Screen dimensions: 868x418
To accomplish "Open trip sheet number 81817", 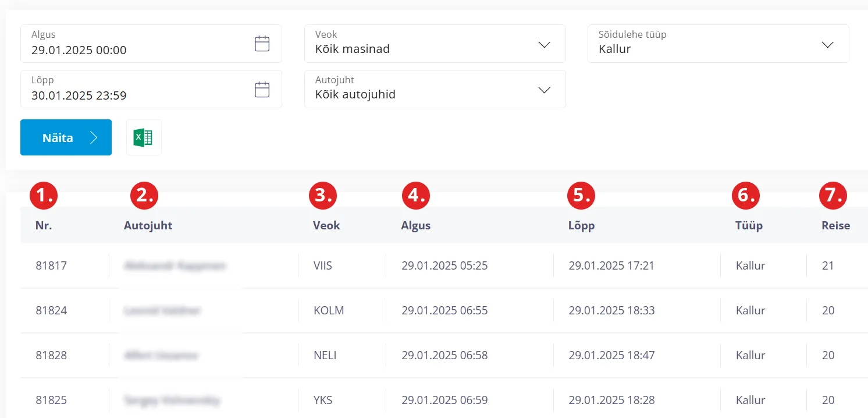I will pyautogui.click(x=51, y=265).
